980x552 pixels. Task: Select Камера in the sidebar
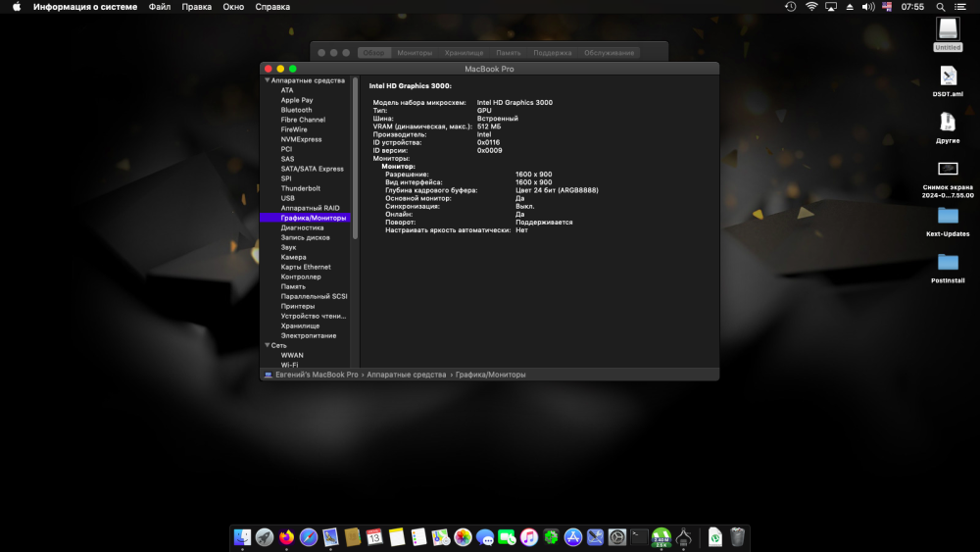point(293,257)
